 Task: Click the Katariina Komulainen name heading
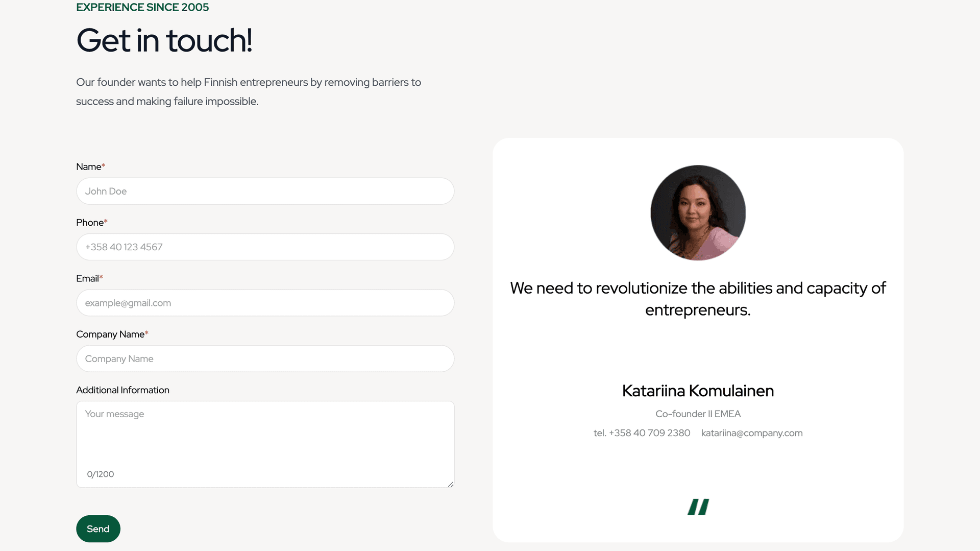[698, 391]
